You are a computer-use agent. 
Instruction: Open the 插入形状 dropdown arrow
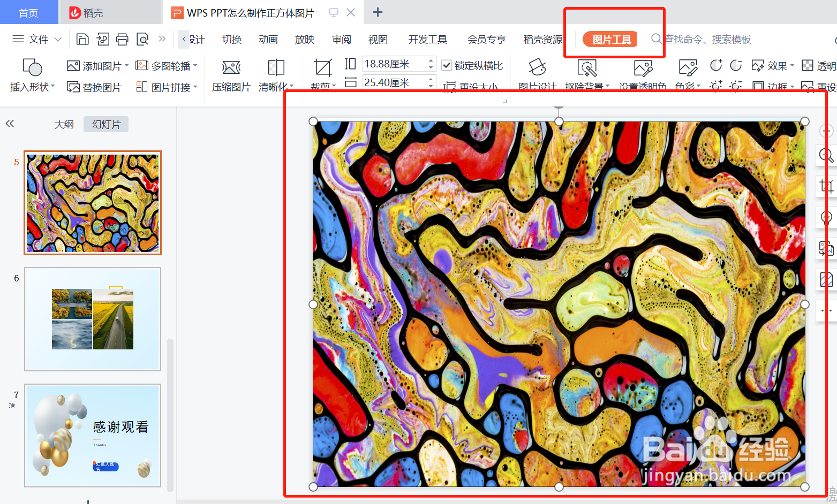[53, 86]
